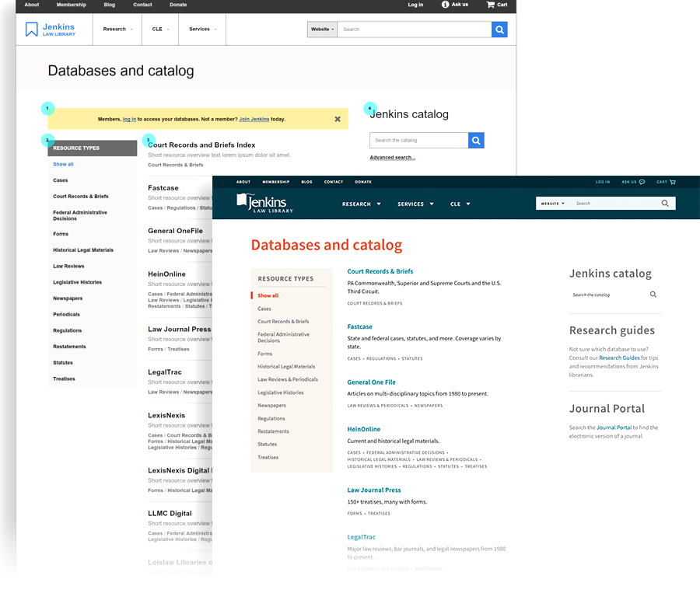Screen dimensions: 700x607
Task: Open the Website scope dropdown in wireframe search
Action: pyautogui.click(x=322, y=30)
